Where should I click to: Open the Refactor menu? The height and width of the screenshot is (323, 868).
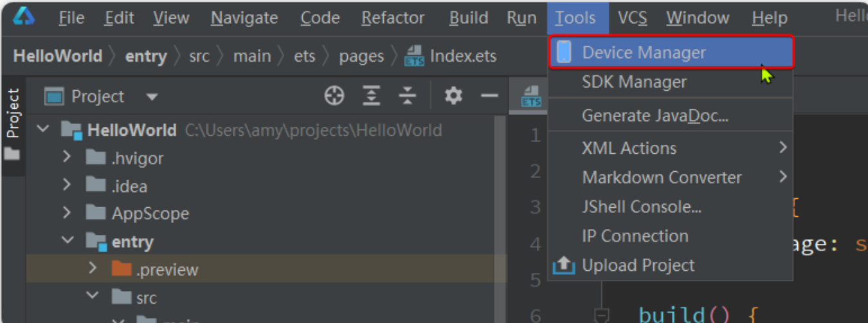coord(393,18)
